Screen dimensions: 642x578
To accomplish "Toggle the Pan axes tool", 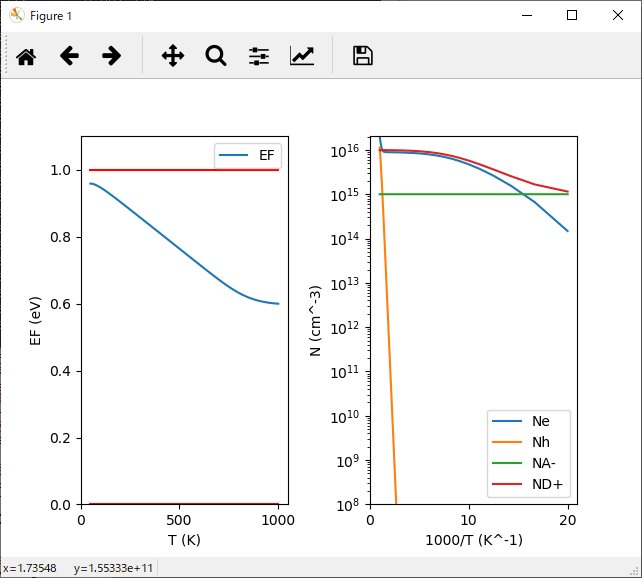I will (173, 56).
